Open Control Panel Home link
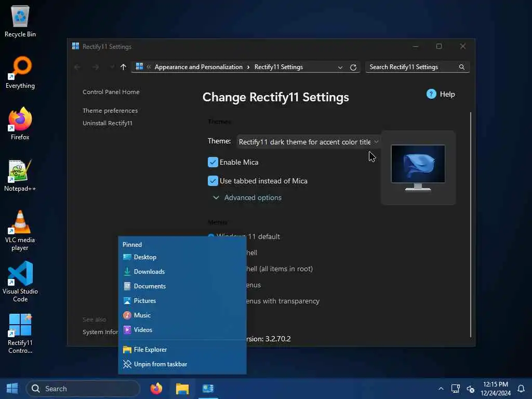The width and height of the screenshot is (532, 399). tap(111, 92)
